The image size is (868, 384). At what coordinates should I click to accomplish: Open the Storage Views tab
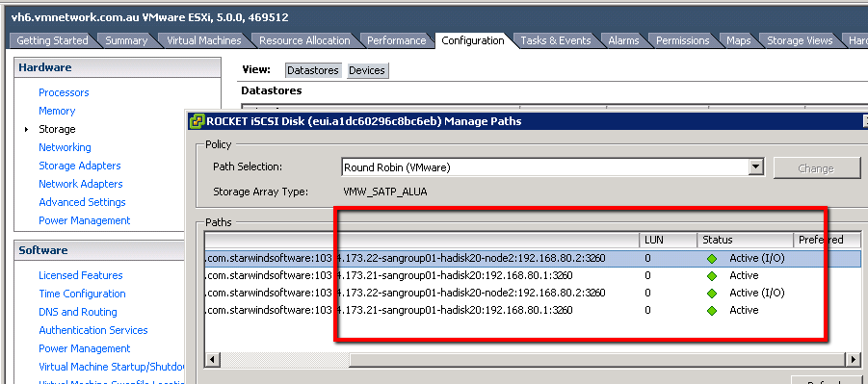pos(800,40)
